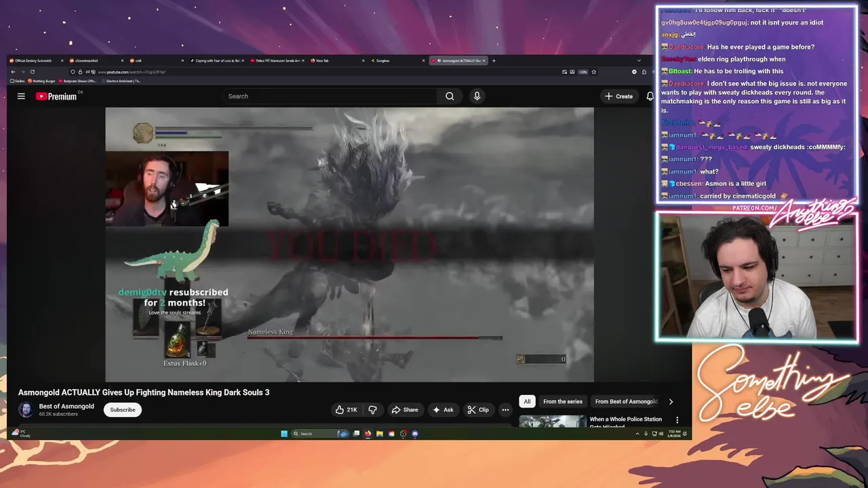
Task: Click the YouTube Premium logo
Action: tap(56, 96)
